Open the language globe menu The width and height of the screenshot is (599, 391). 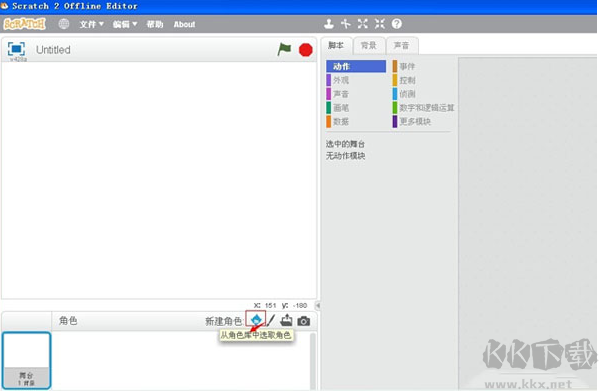(x=64, y=24)
